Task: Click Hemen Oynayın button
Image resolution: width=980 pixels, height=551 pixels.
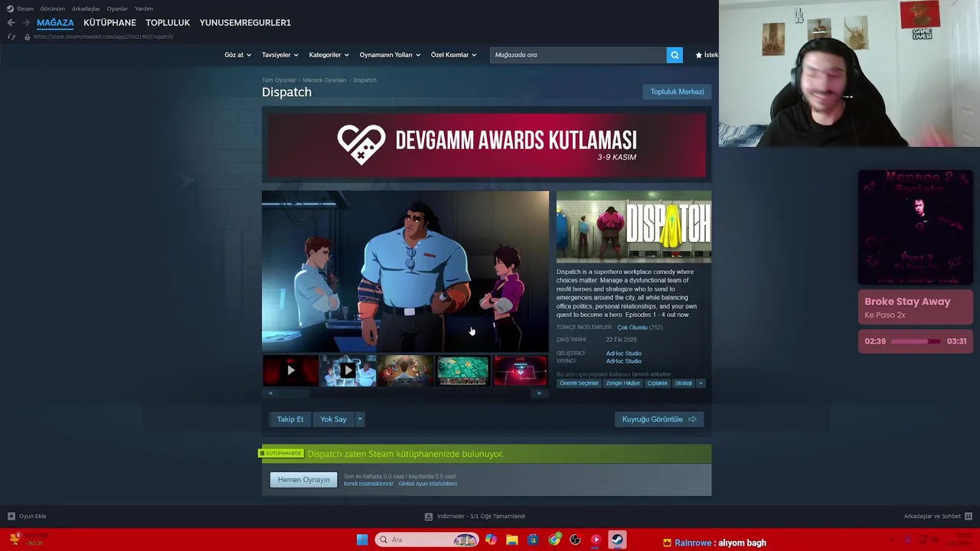Action: [303, 480]
